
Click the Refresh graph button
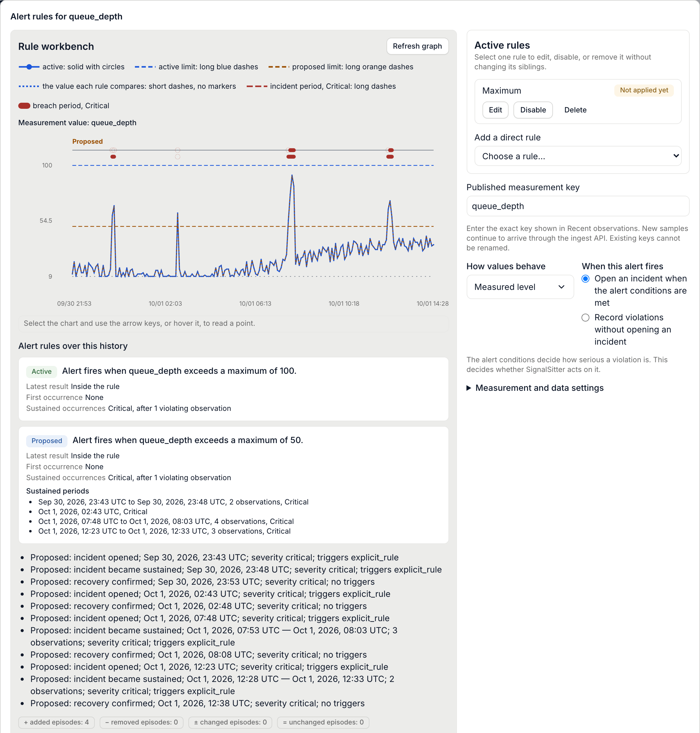(x=417, y=46)
